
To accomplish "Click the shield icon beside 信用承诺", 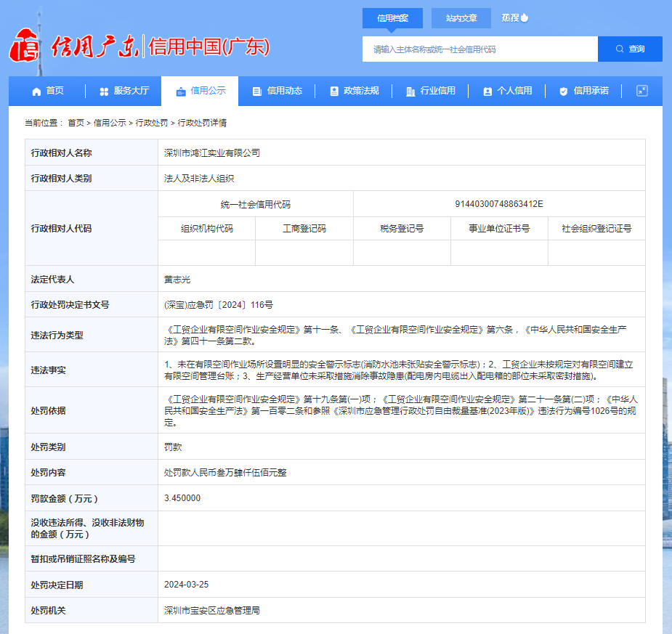I will tap(564, 92).
